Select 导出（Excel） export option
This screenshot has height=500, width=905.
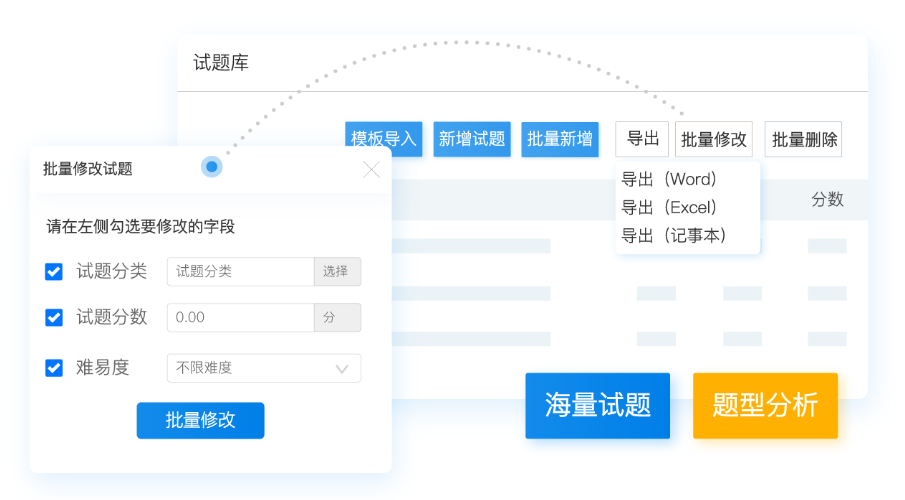click(669, 208)
